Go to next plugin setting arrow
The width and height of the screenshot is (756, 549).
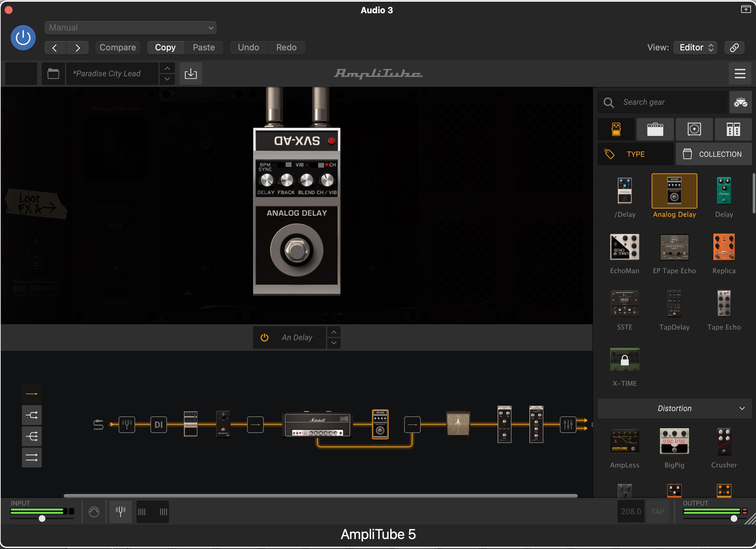pyautogui.click(x=78, y=48)
